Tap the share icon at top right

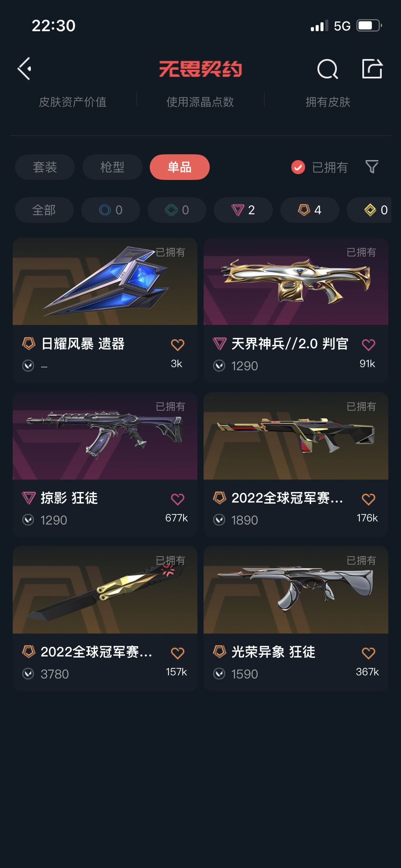(x=372, y=69)
